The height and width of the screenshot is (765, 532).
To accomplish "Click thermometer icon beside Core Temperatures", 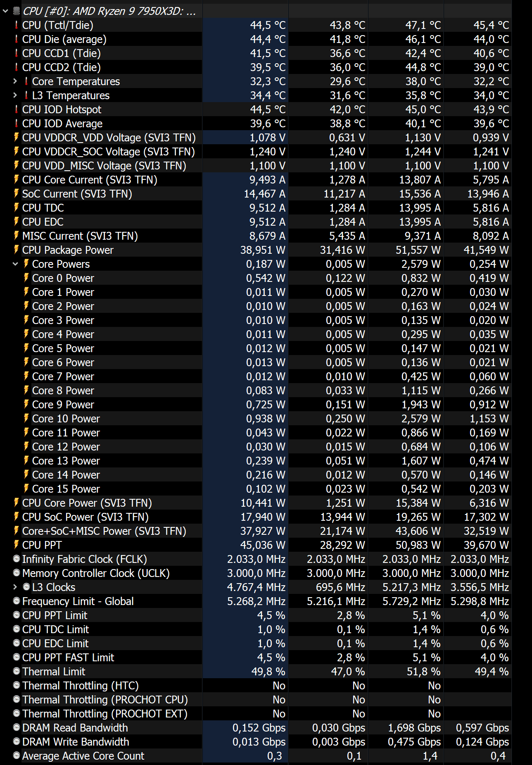I will coord(26,81).
